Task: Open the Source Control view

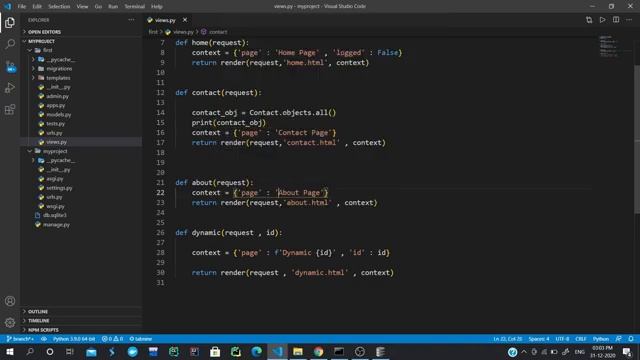Action: tap(10, 66)
